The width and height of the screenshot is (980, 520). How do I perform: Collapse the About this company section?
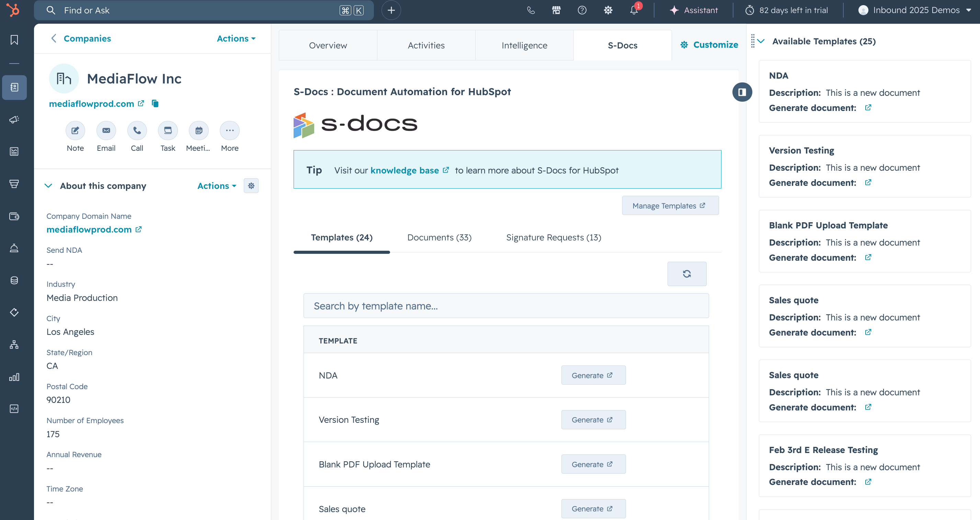click(x=48, y=185)
